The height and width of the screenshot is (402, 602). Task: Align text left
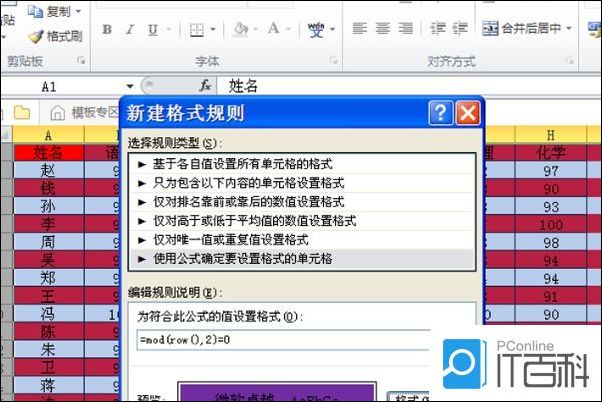360,29
